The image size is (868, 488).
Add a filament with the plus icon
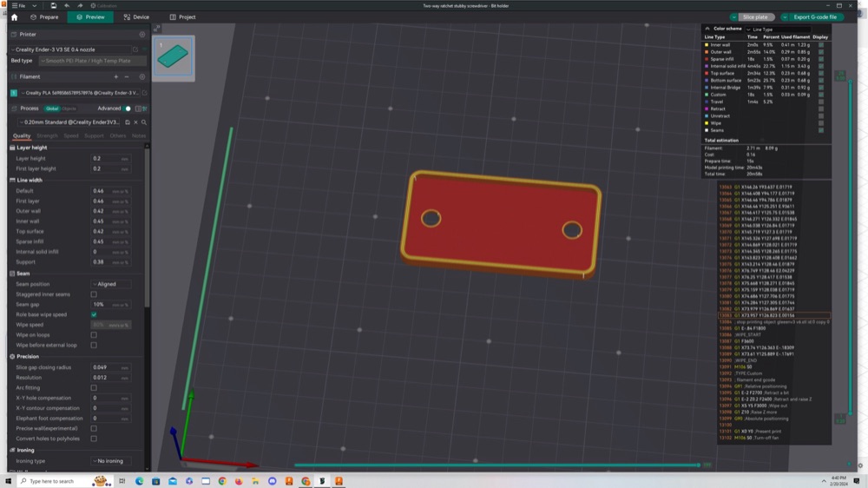click(115, 77)
